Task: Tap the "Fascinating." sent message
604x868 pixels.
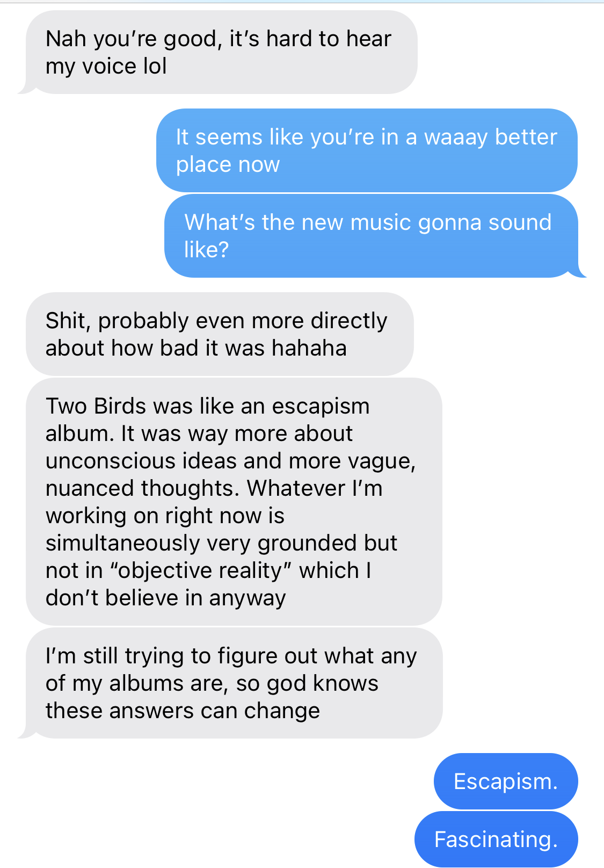Action: [496, 839]
